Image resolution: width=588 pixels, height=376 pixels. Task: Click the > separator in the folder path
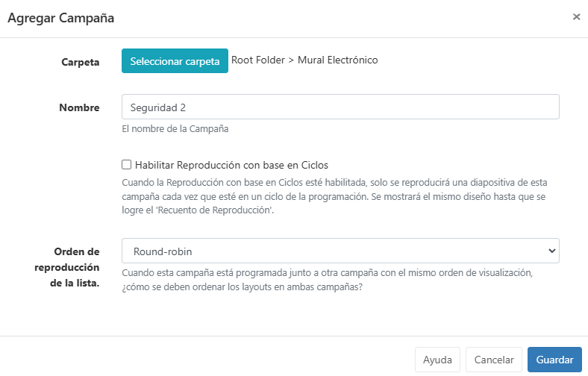[291, 60]
